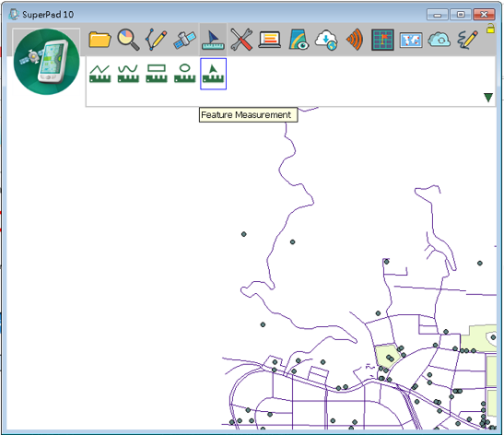Viewport: 504px width, 435px height.
Task: Click the orange signal waves icon
Action: (x=355, y=40)
